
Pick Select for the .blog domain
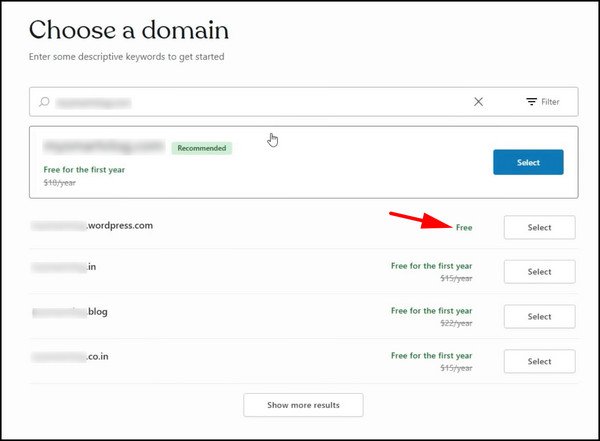(539, 317)
